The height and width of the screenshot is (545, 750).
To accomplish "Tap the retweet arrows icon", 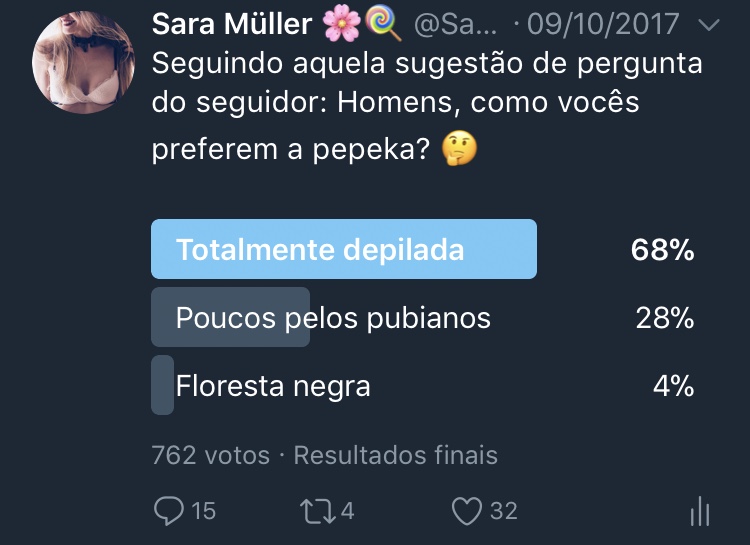I will point(316,511).
